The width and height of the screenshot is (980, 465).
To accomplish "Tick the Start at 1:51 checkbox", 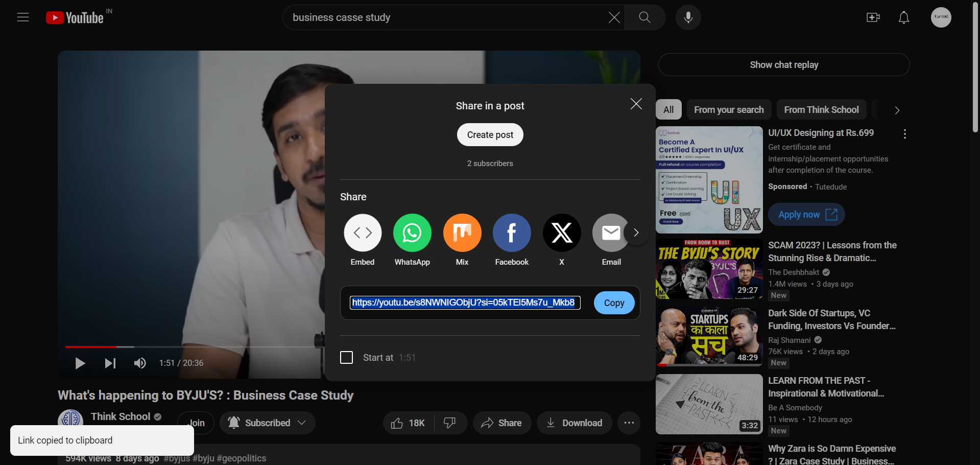I will click(347, 358).
